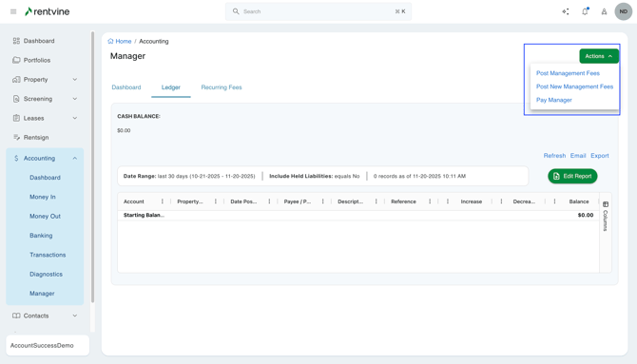Open Transactions under Accounting
The width and height of the screenshot is (637, 364).
coord(48,255)
